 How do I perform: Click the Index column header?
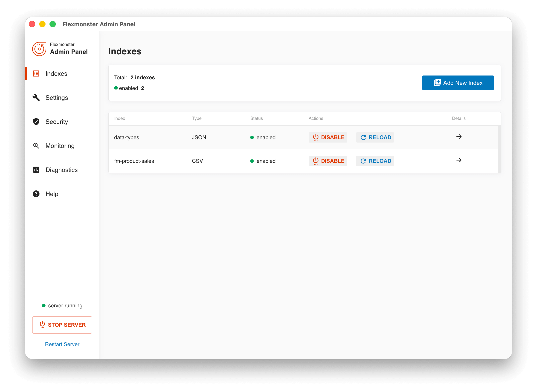click(120, 118)
